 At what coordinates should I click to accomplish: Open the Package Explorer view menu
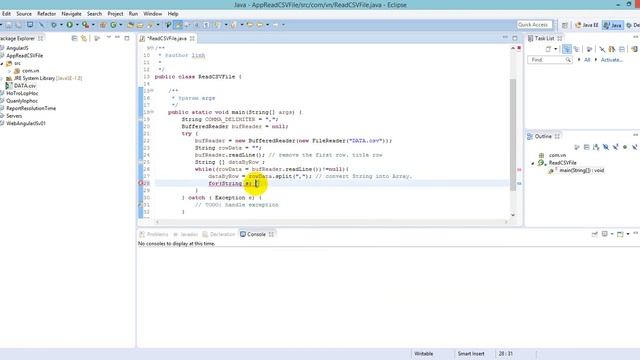coord(109,38)
